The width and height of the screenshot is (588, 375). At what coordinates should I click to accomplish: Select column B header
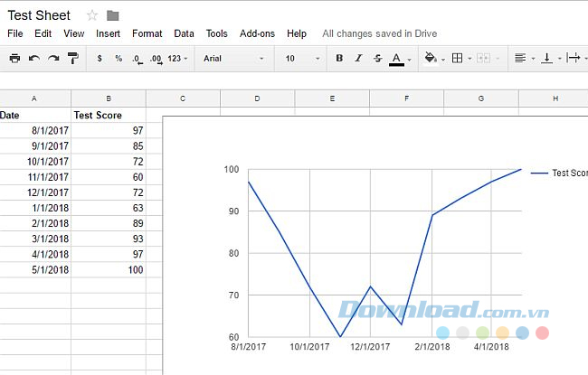pyautogui.click(x=109, y=98)
